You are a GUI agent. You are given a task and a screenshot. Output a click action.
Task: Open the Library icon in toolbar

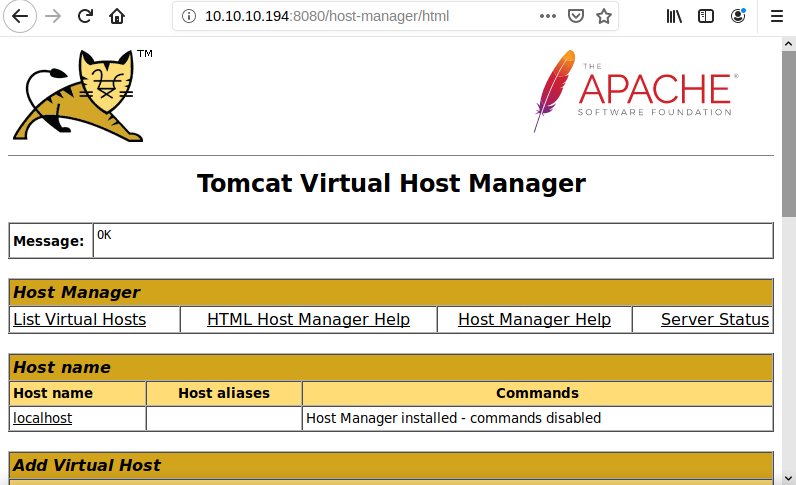[674, 16]
